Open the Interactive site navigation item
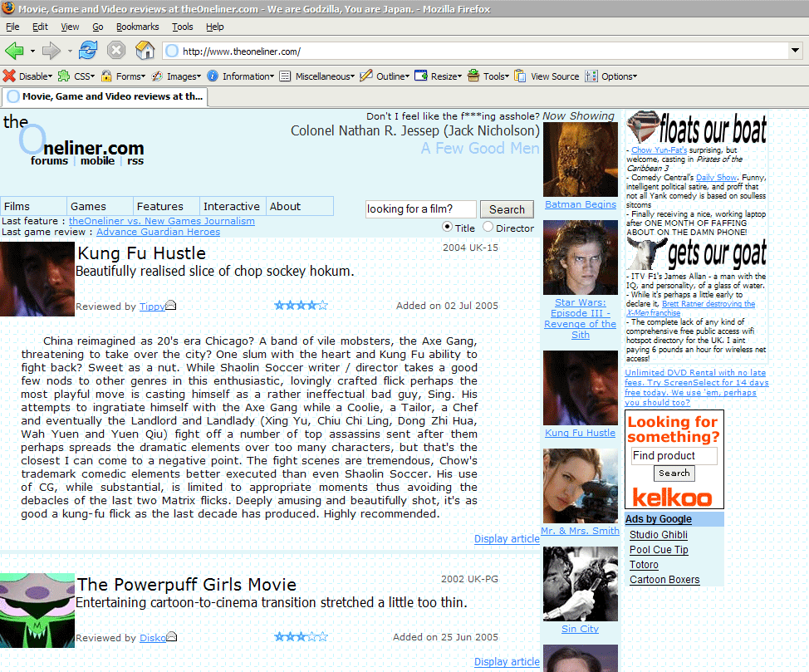The image size is (809, 672). pyautogui.click(x=233, y=206)
